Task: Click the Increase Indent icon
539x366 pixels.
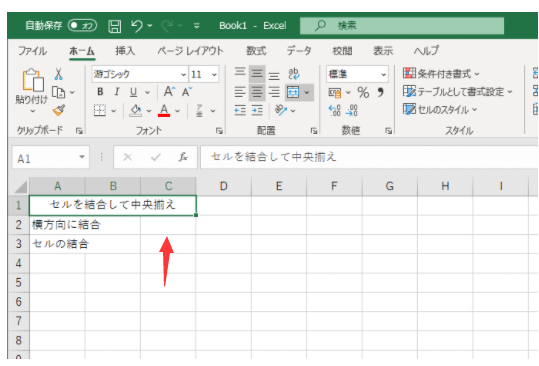Action: (x=257, y=110)
